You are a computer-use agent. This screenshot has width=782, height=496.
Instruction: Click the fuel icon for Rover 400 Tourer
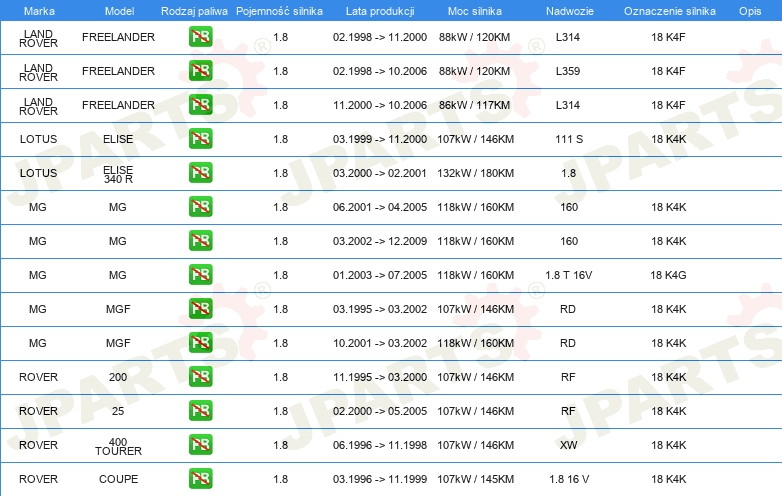tap(200, 445)
